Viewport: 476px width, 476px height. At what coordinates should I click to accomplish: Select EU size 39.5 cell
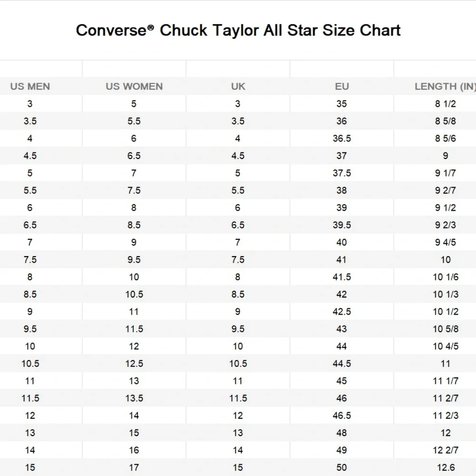click(342, 225)
